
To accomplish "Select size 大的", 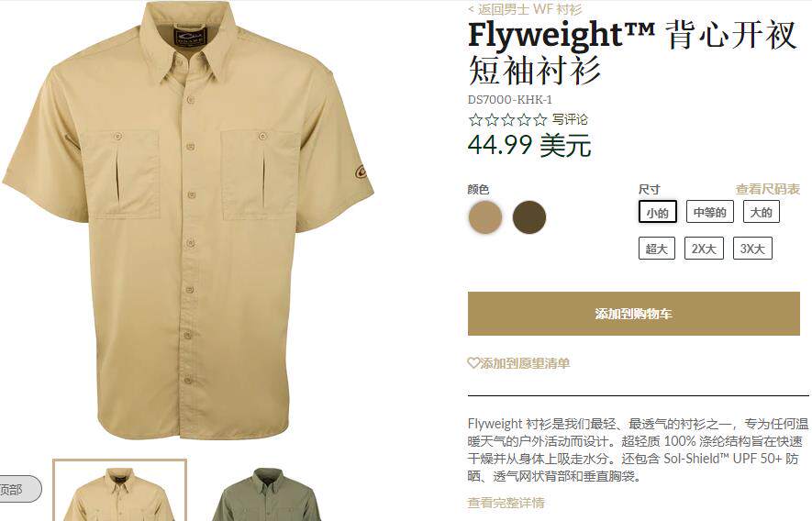I will [x=761, y=212].
